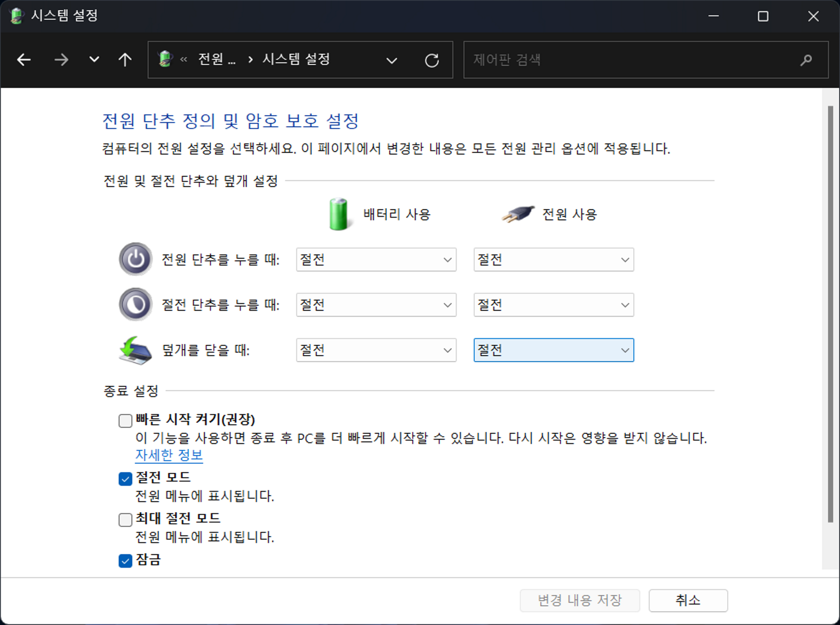Uncheck the 절전 모드 checkbox
Viewport: 840px width, 625px height.
coord(125,479)
